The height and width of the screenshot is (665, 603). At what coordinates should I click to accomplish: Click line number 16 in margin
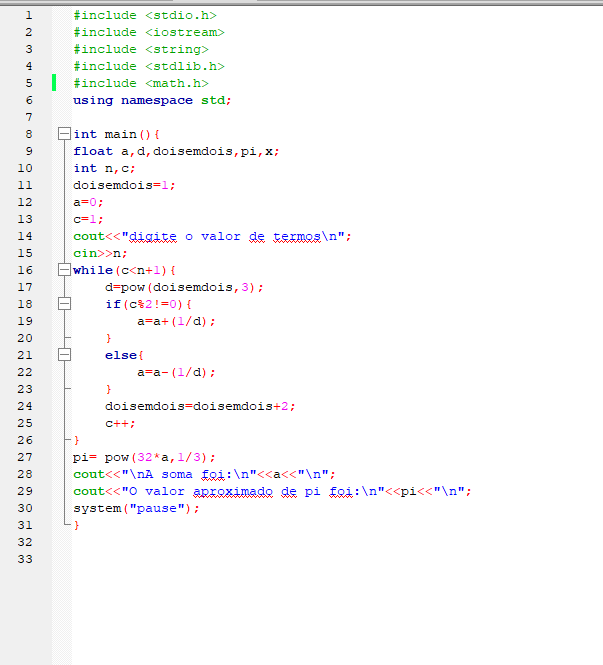25,270
